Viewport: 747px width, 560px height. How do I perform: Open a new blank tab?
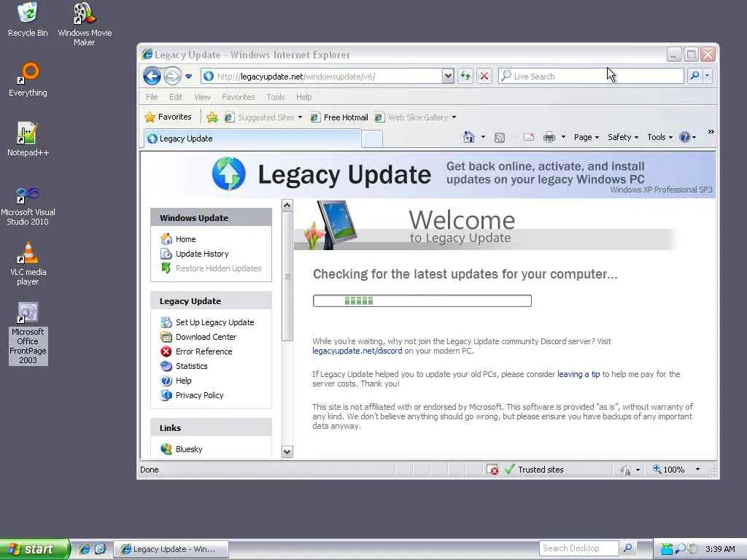point(371,139)
